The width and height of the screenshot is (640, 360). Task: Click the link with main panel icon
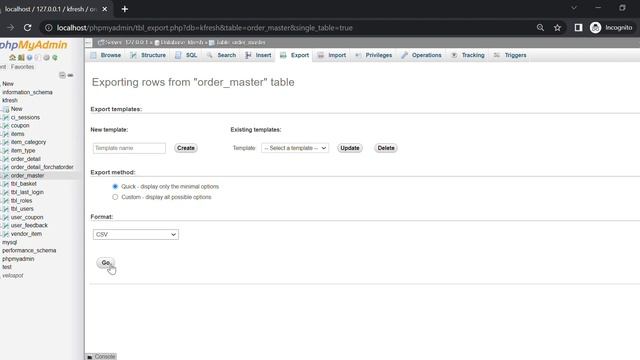(x=71, y=75)
